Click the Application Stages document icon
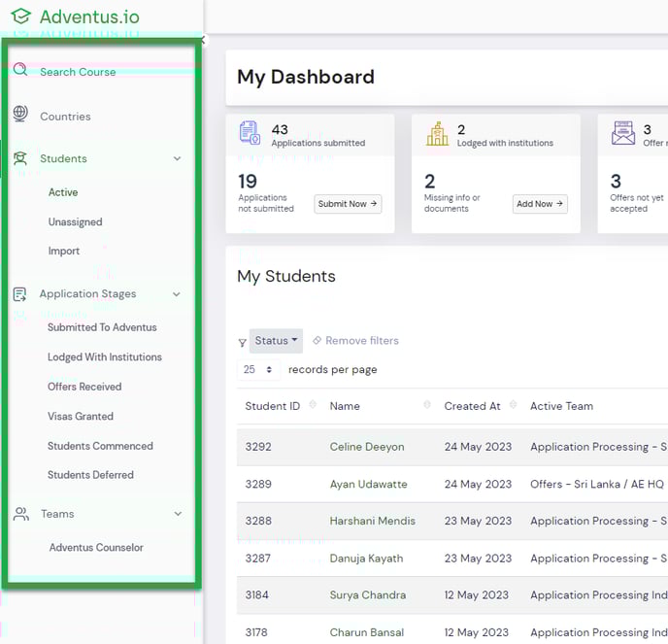 (19, 294)
